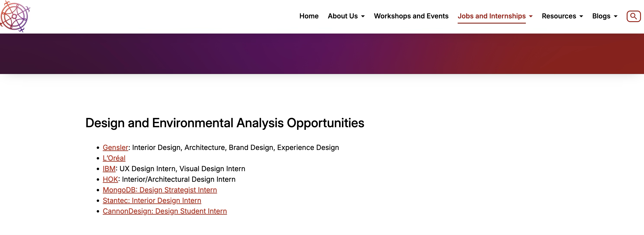Expand the Blogs dropdown arrow

click(x=615, y=16)
